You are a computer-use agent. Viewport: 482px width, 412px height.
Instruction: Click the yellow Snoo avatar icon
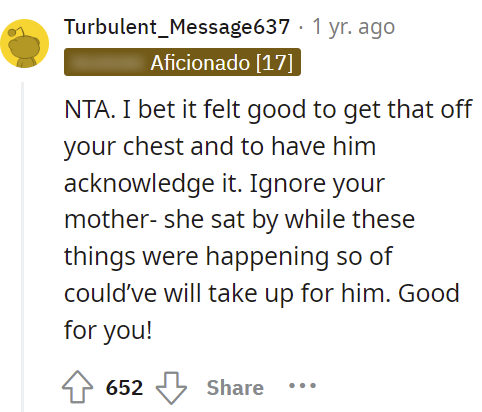(x=25, y=44)
